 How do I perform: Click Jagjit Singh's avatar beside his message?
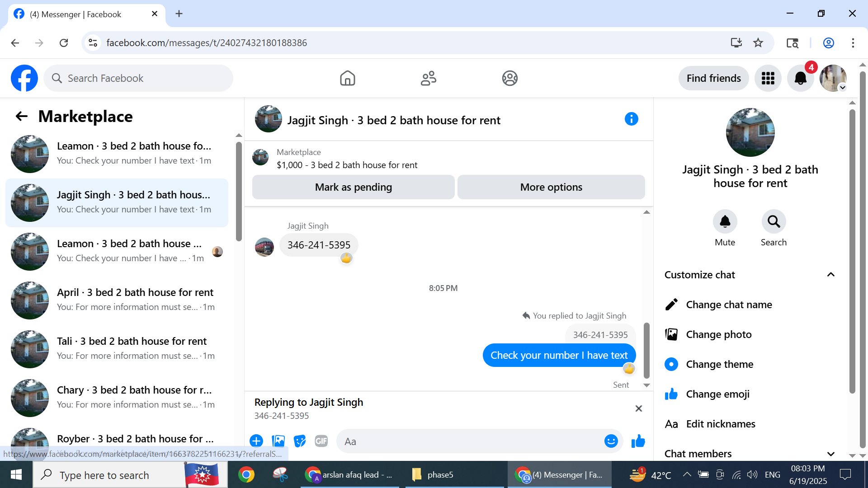pos(264,247)
